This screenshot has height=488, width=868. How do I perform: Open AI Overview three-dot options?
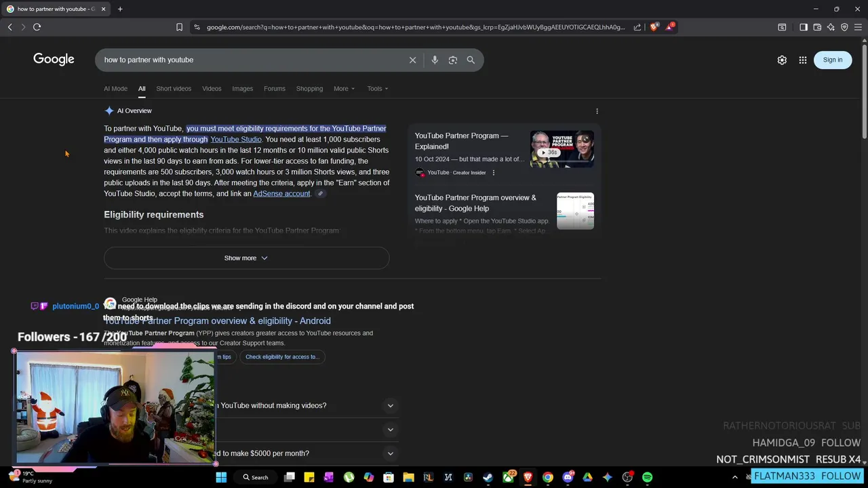[597, 111]
